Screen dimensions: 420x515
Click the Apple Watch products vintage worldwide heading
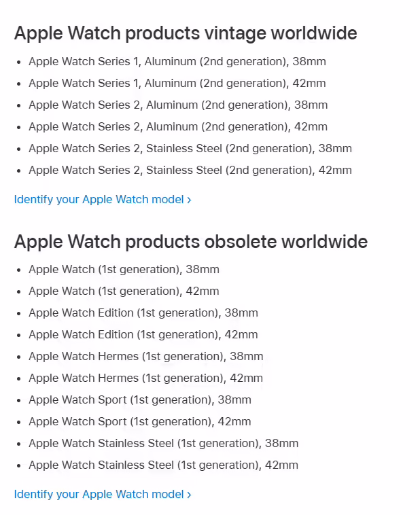point(186,33)
